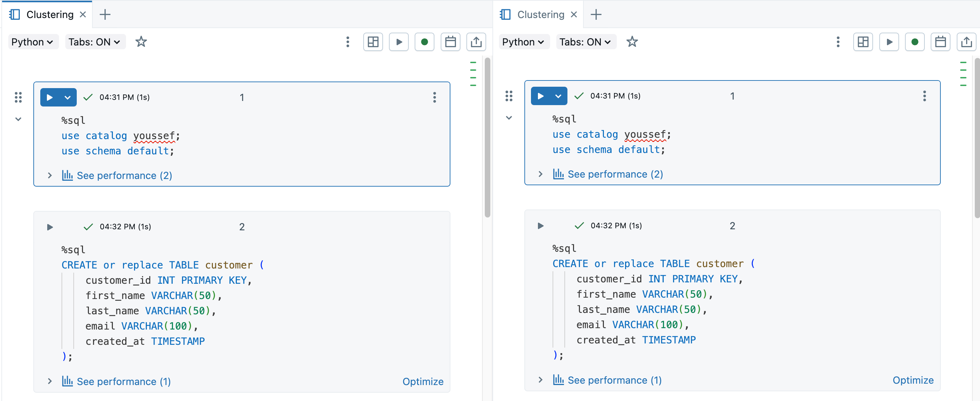The width and height of the screenshot is (980, 401).
Task: Click the share icon in right pane
Action: point(966,41)
